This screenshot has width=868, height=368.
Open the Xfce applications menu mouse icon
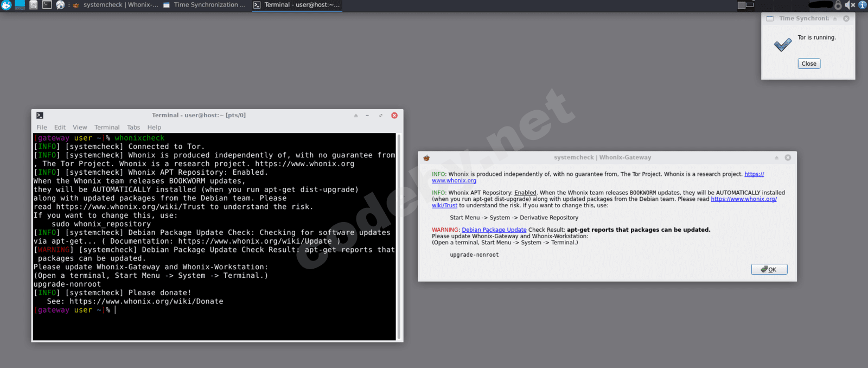6,5
